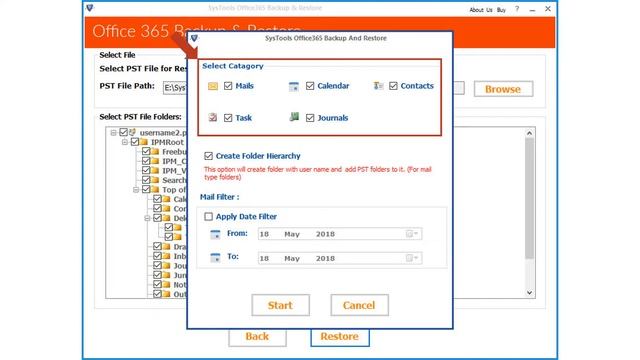This screenshot has height=360, width=640.
Task: Collapse the IPMRoot tree node
Action: [125, 142]
